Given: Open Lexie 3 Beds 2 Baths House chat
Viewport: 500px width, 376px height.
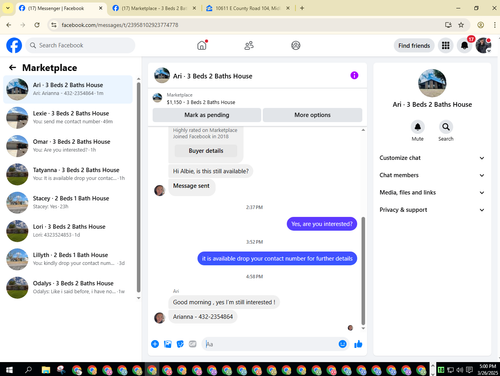Looking at the screenshot, I should coord(68,118).
